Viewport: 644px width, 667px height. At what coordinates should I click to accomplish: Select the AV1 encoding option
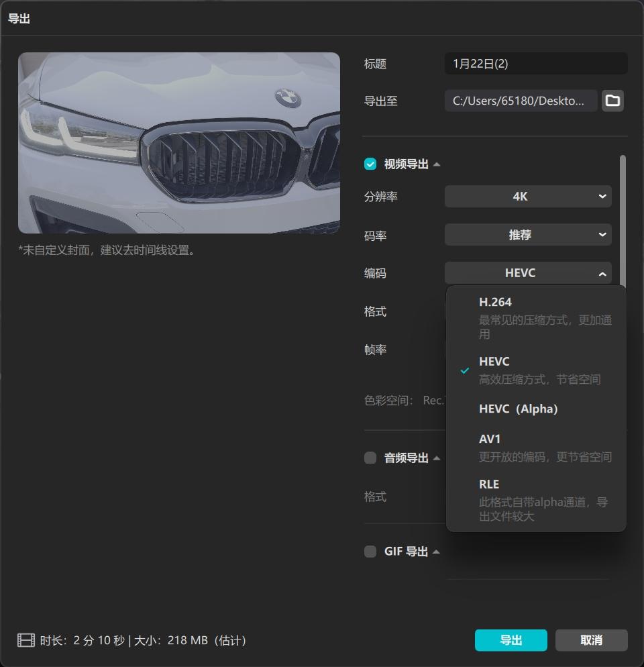pyautogui.click(x=490, y=439)
